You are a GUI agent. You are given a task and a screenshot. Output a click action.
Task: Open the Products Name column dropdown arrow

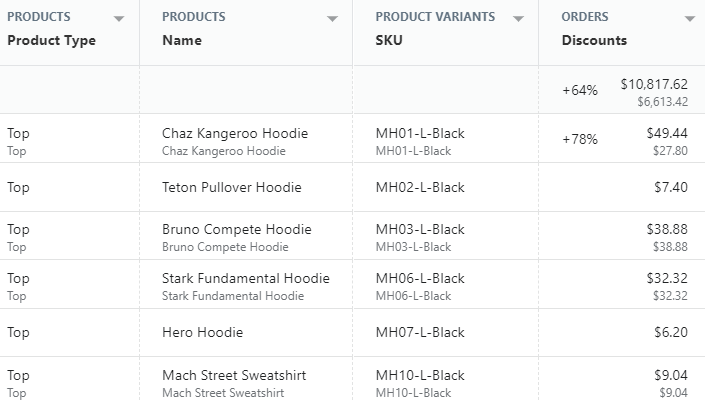coord(332,19)
